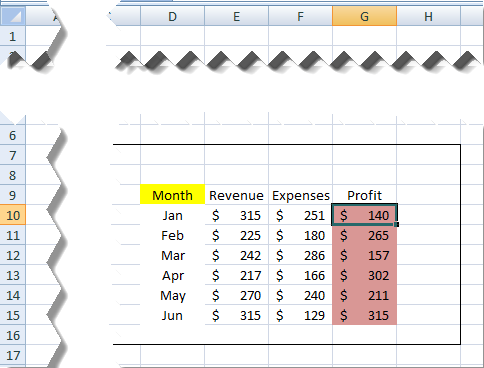Select row 10 header
484x368 pixels.
pos(13,215)
